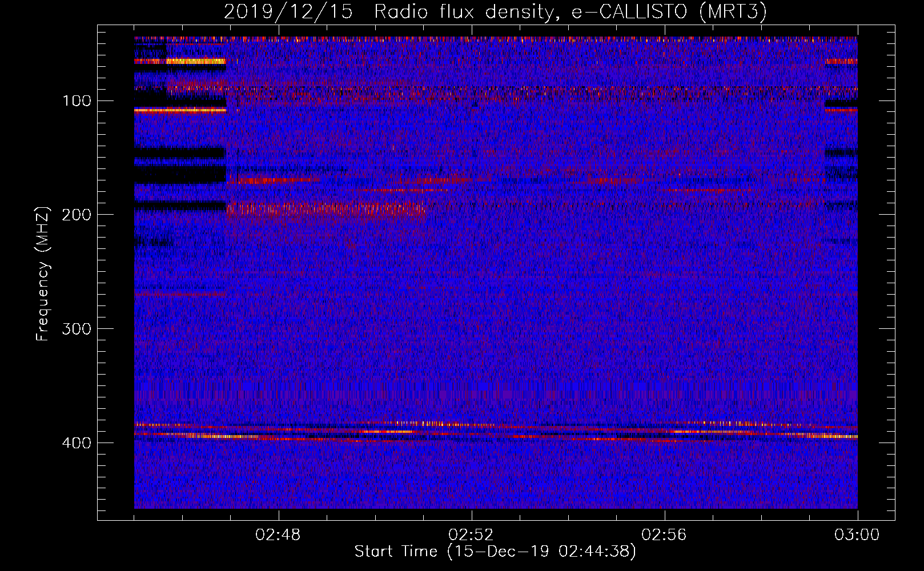The image size is (924, 571).
Task: Click the 02:52 time tick label
Action: pos(472,535)
